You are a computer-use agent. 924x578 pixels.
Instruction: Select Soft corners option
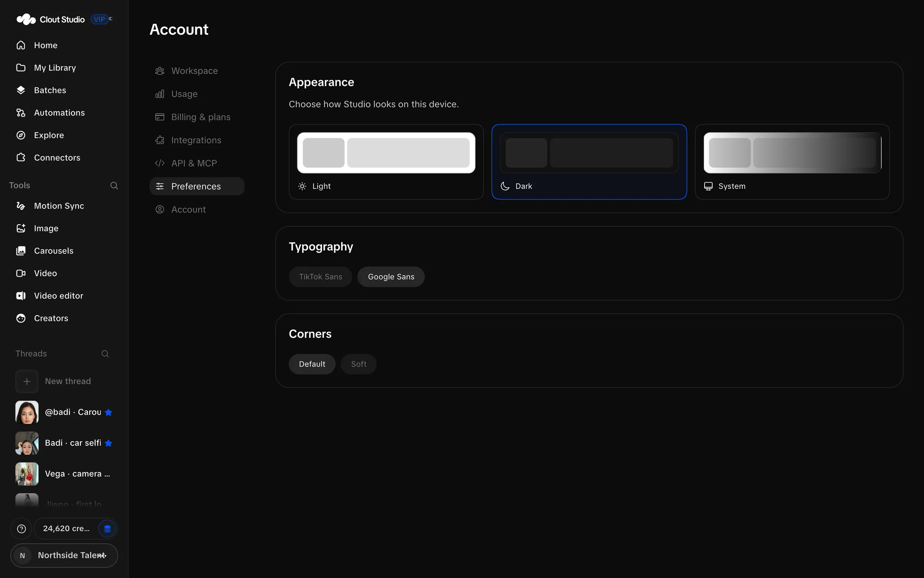click(x=358, y=364)
